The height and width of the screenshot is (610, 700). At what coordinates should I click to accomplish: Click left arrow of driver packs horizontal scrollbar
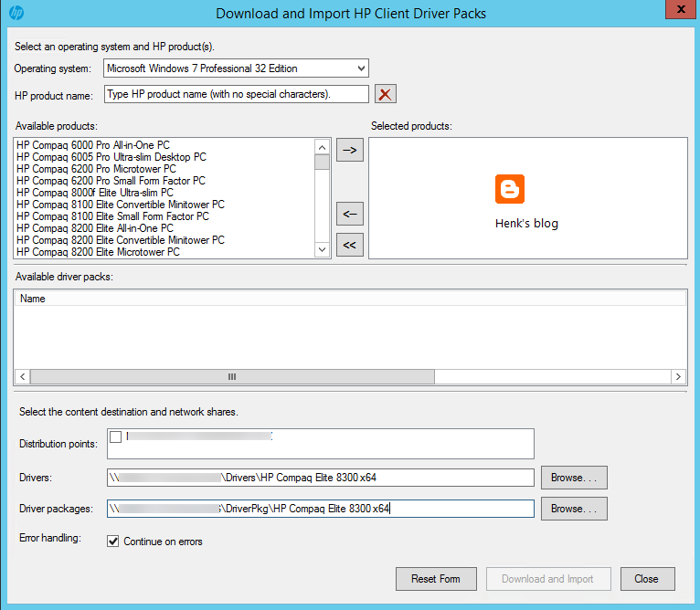tap(22, 376)
